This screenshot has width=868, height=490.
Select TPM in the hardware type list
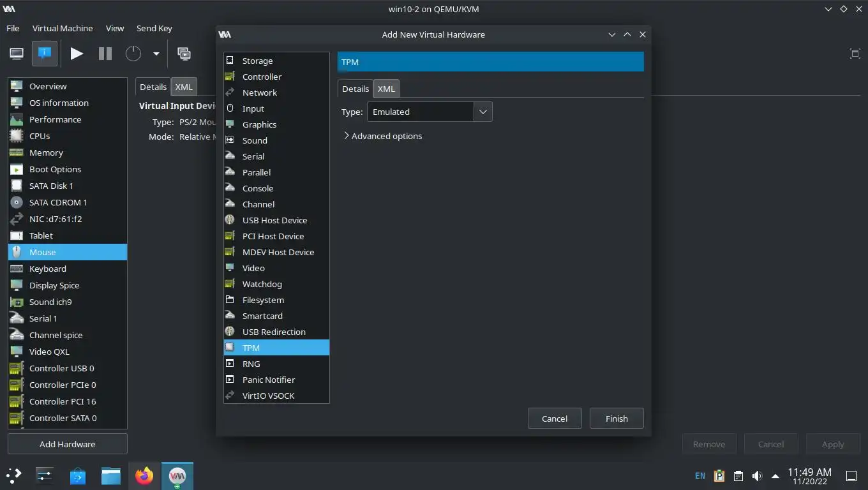pyautogui.click(x=276, y=348)
